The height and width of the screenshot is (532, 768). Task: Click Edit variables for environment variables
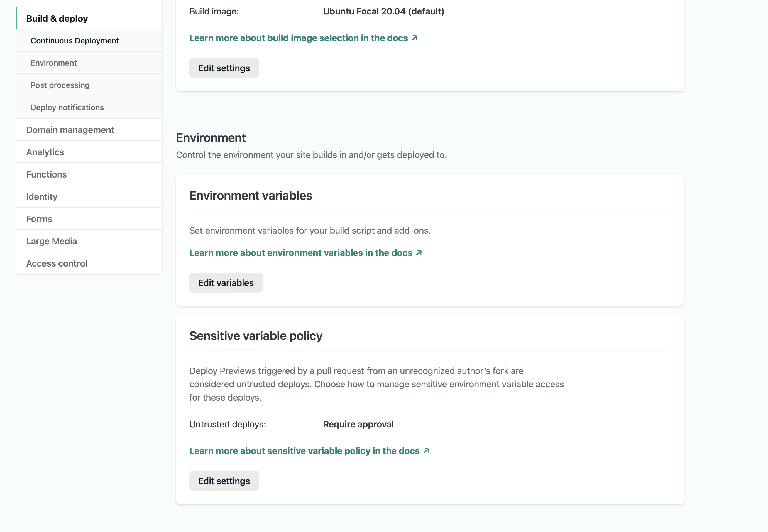[226, 282]
